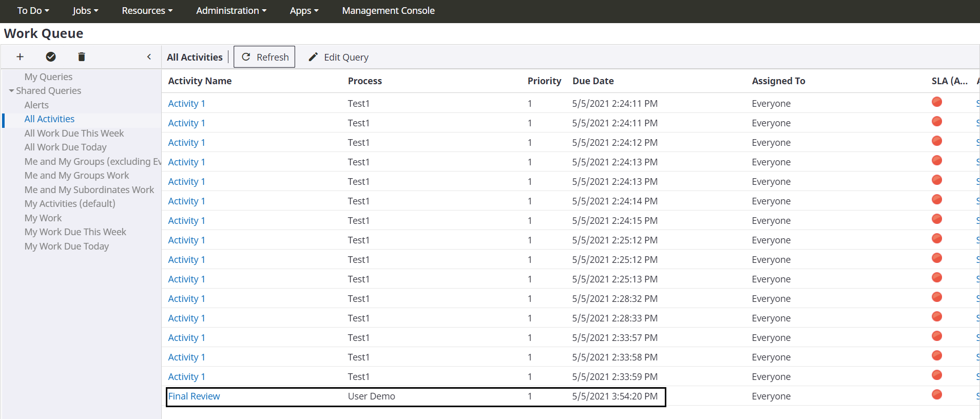The image size is (980, 419).
Task: Expand the Jobs dropdown menu
Action: (x=85, y=11)
